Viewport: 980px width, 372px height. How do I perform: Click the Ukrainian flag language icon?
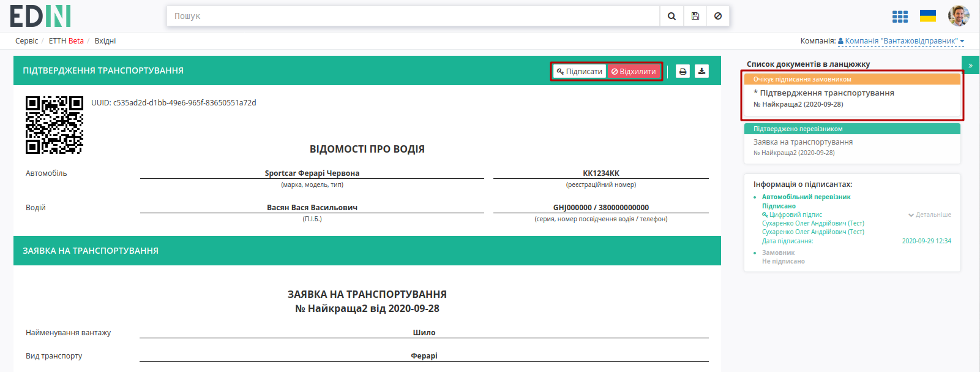tap(928, 16)
